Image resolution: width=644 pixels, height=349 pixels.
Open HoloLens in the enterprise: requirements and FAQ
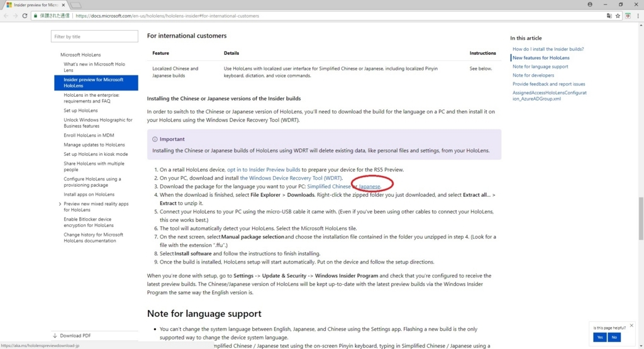[92, 97]
